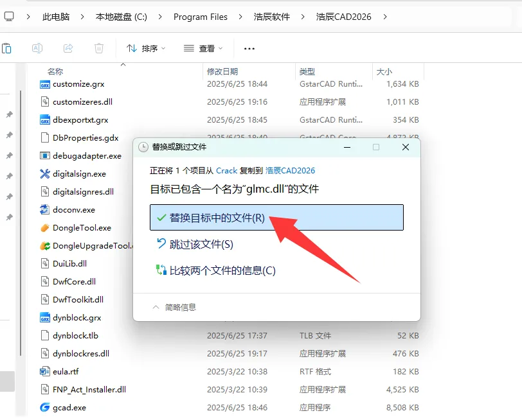
Task: Click the share toolbar icon
Action: [x=68, y=48]
